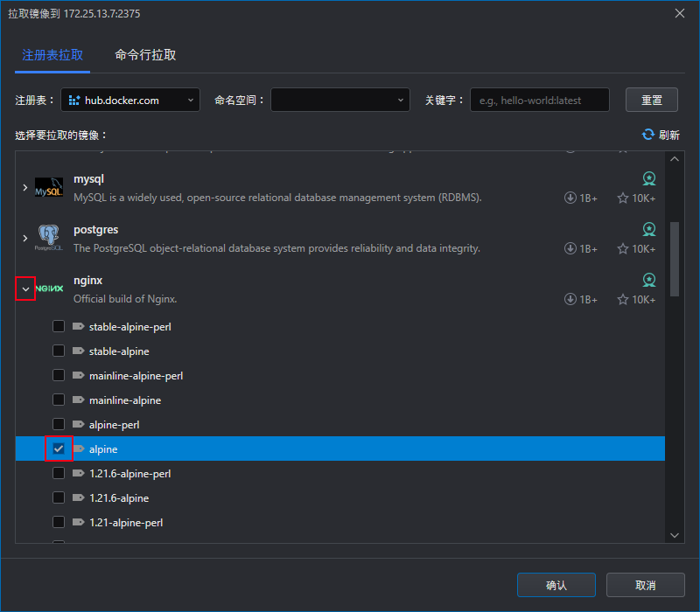
Task: Click the Docker Hub registry icon
Action: [74, 101]
